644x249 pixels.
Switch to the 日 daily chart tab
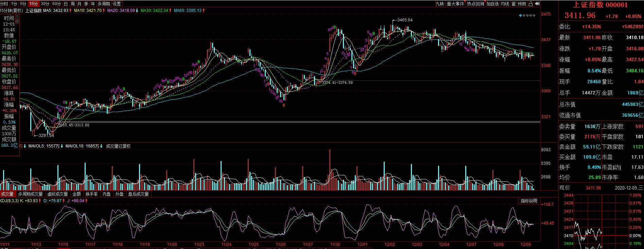(66, 4)
